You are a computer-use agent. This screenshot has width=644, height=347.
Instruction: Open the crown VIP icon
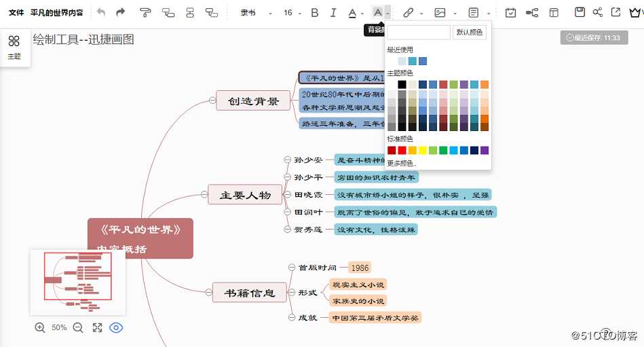[x=636, y=12]
